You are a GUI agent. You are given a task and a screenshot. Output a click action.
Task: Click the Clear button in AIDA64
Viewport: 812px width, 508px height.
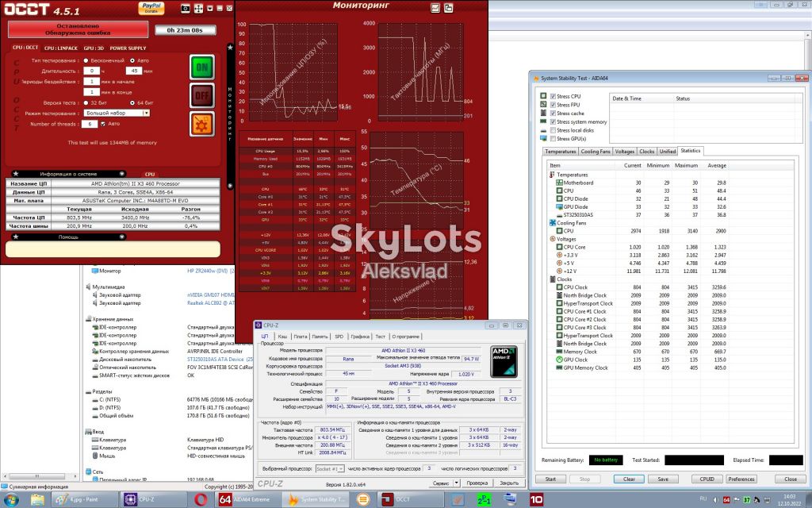629,479
